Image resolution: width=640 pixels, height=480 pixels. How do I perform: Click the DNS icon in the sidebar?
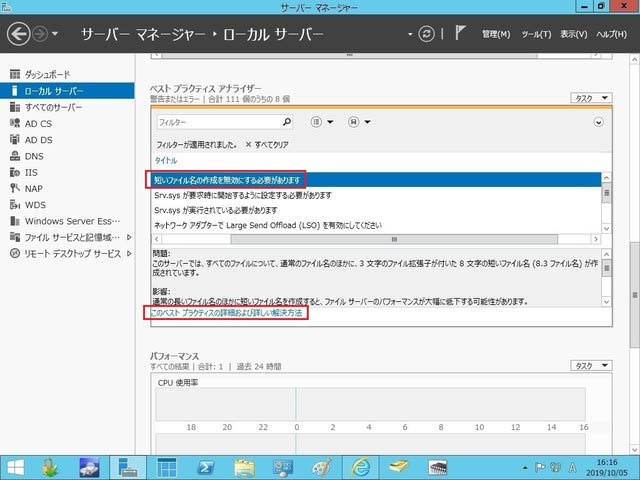pyautogui.click(x=15, y=156)
